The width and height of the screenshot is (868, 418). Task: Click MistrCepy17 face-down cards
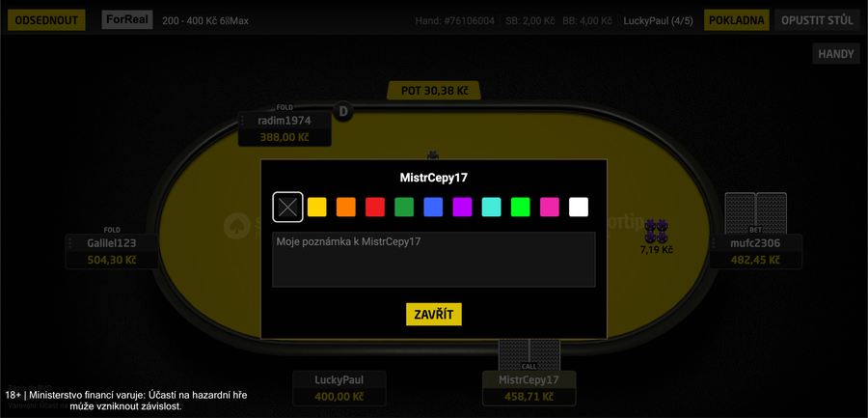coord(529,355)
